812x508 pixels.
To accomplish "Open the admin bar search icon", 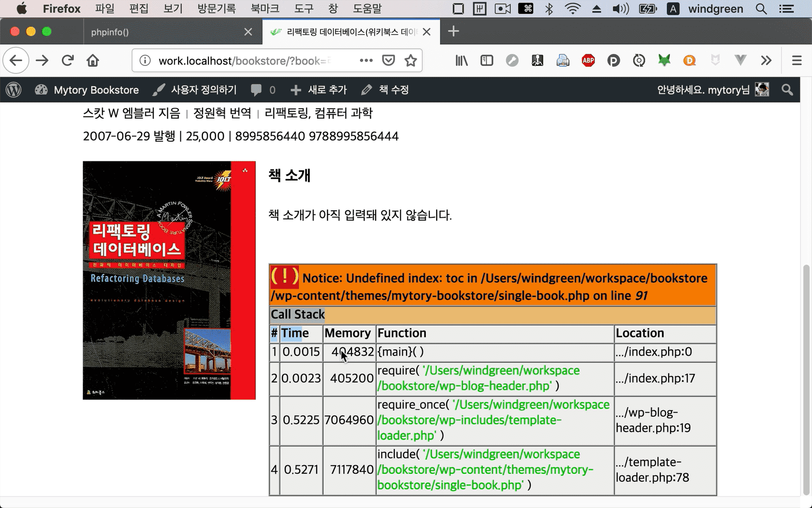I will [x=787, y=90].
